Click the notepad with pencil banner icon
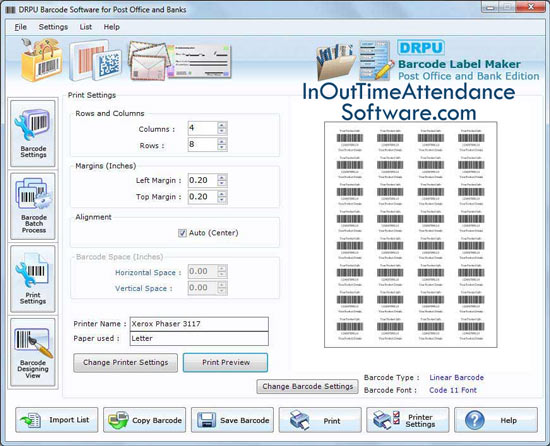The width and height of the screenshot is (550, 446). (x=376, y=60)
